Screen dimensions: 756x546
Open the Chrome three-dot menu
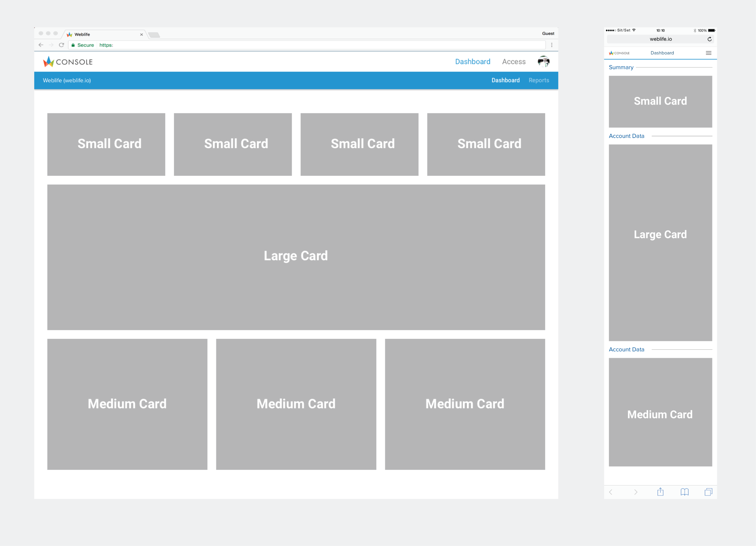(x=552, y=45)
